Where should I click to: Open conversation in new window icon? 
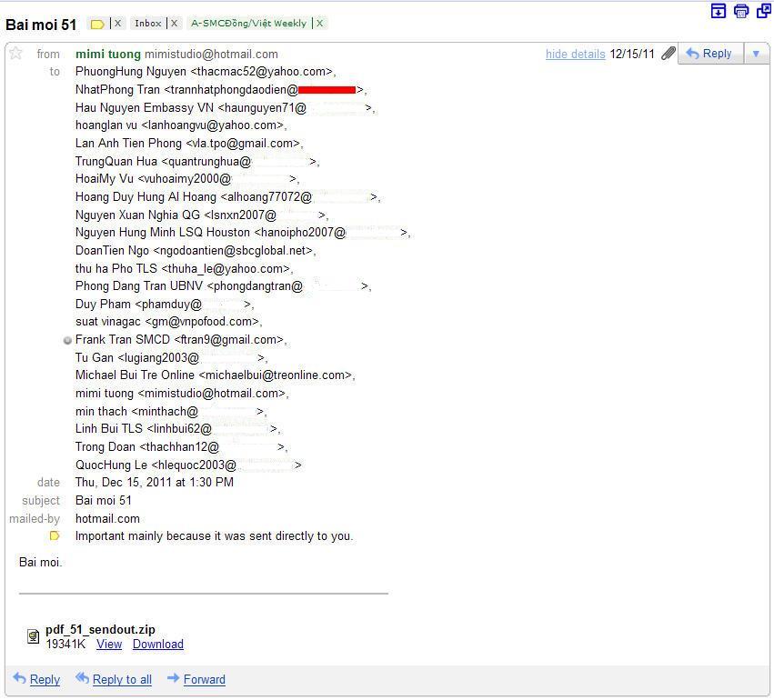tap(762, 11)
